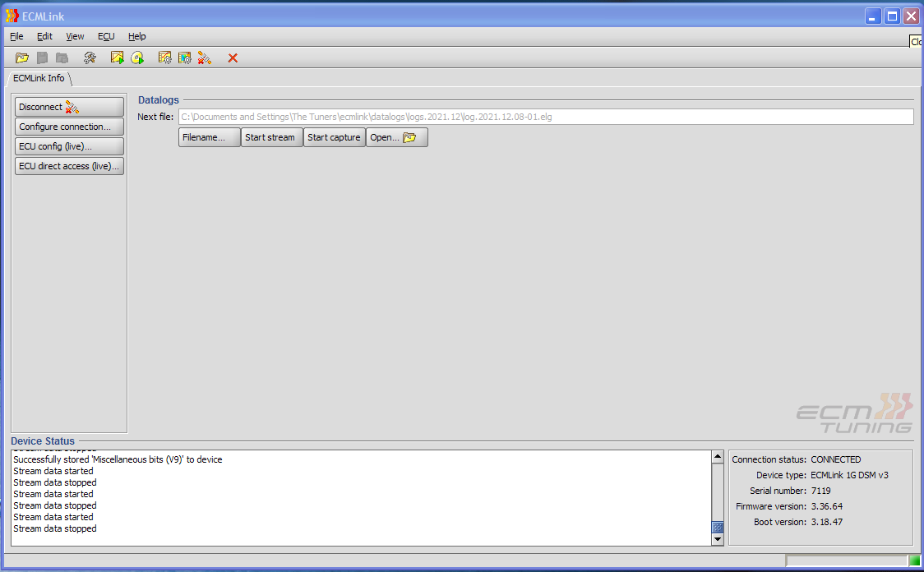924x572 pixels.
Task: Click the device type 'ECMLink 1G DSM v3'
Action: click(x=849, y=475)
